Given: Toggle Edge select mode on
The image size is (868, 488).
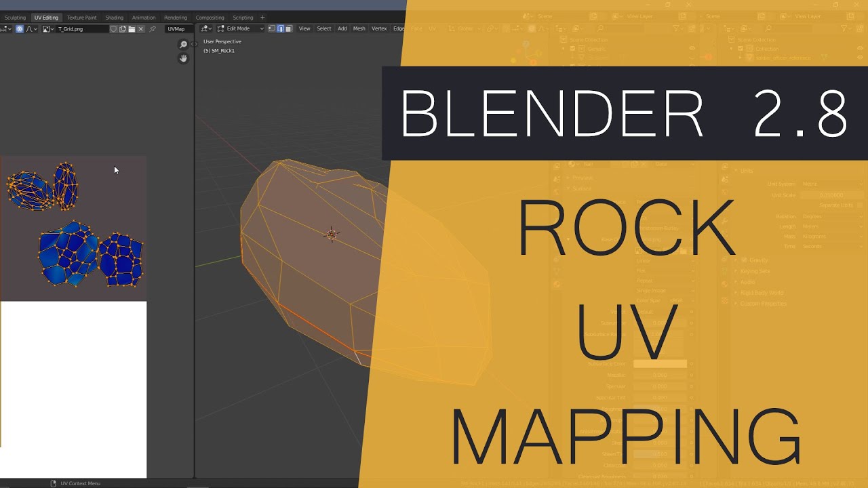Looking at the screenshot, I should 280,28.
